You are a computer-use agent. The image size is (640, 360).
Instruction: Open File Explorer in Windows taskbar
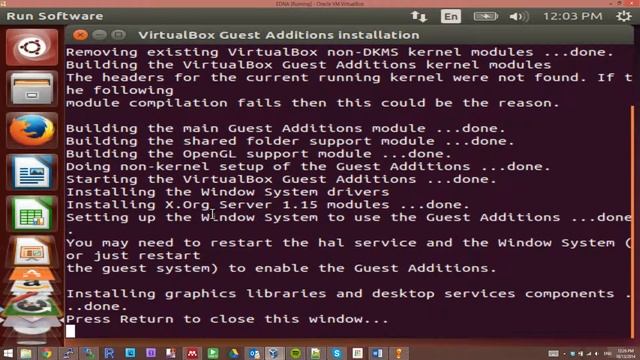pos(26,353)
